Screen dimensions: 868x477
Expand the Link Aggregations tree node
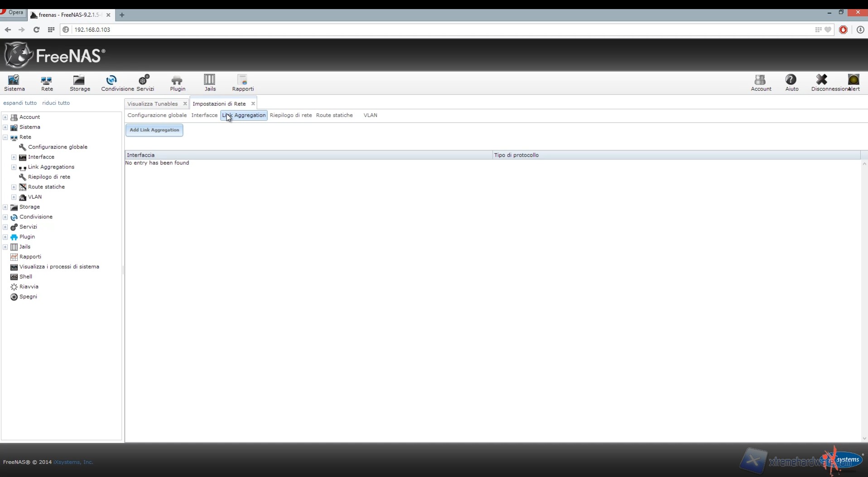[14, 167]
